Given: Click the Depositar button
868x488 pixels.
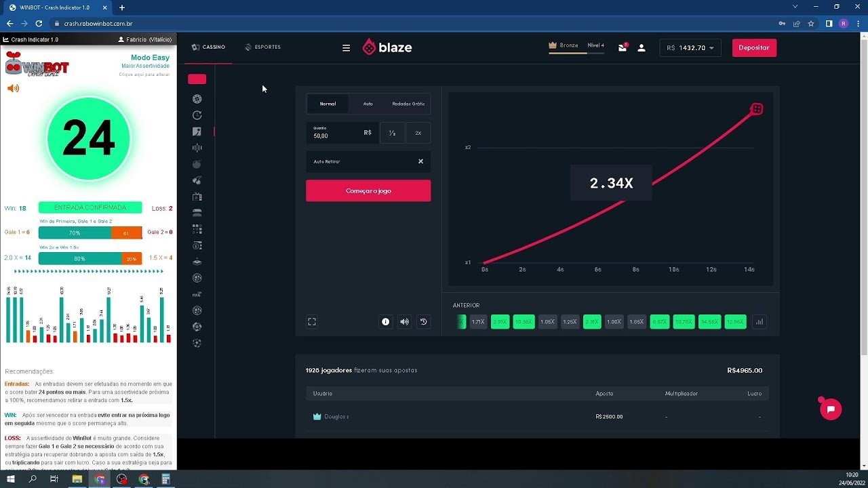Looking at the screenshot, I should point(754,47).
